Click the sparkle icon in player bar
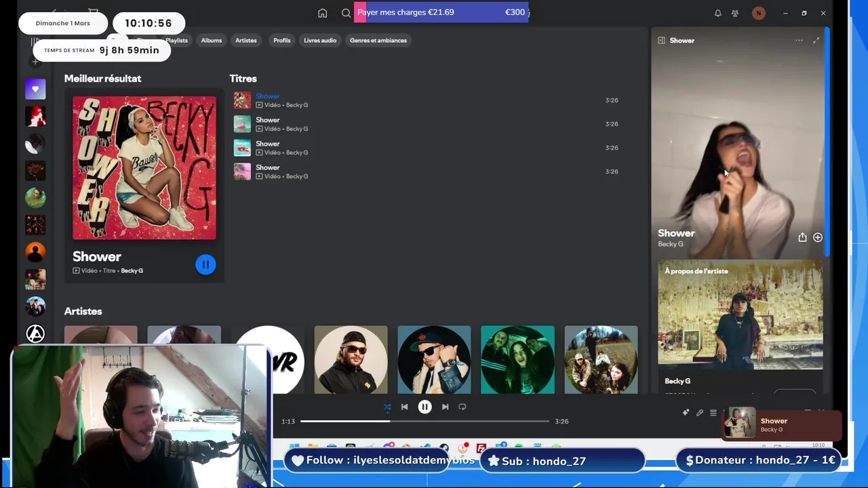The width and height of the screenshot is (868, 488). click(x=686, y=413)
